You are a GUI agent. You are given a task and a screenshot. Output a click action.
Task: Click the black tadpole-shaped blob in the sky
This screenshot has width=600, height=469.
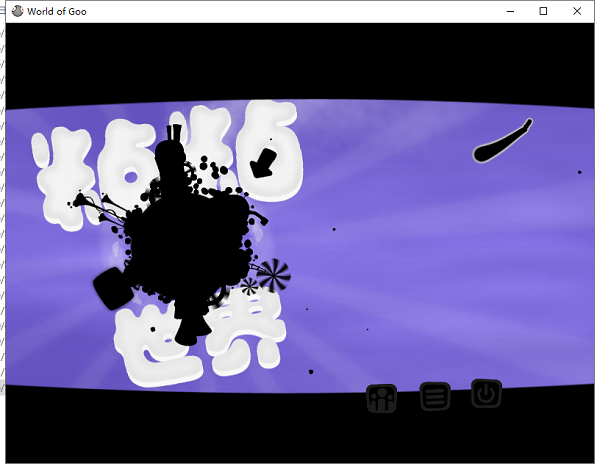tap(502, 141)
